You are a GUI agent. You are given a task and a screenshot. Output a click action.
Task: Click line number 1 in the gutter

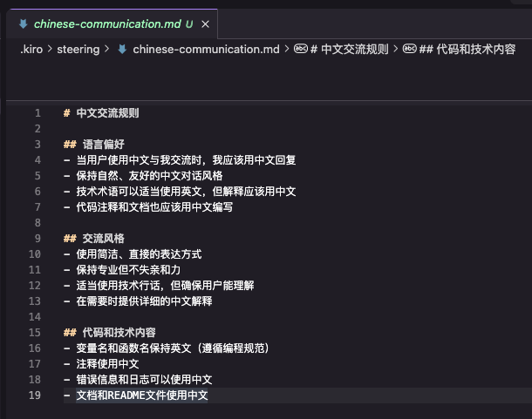coord(38,113)
